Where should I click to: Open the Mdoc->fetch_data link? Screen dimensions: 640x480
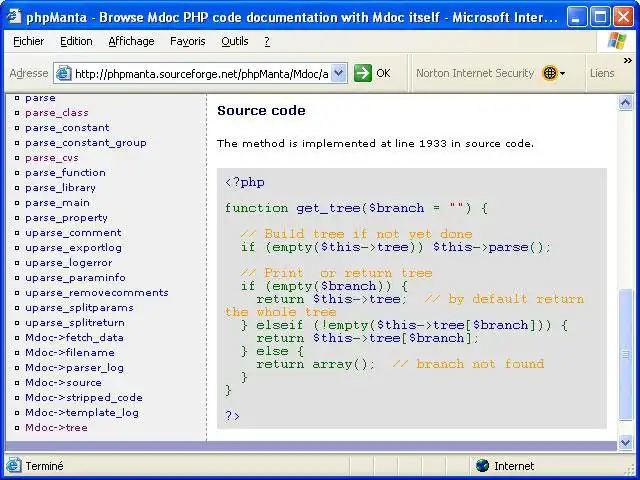point(74,338)
